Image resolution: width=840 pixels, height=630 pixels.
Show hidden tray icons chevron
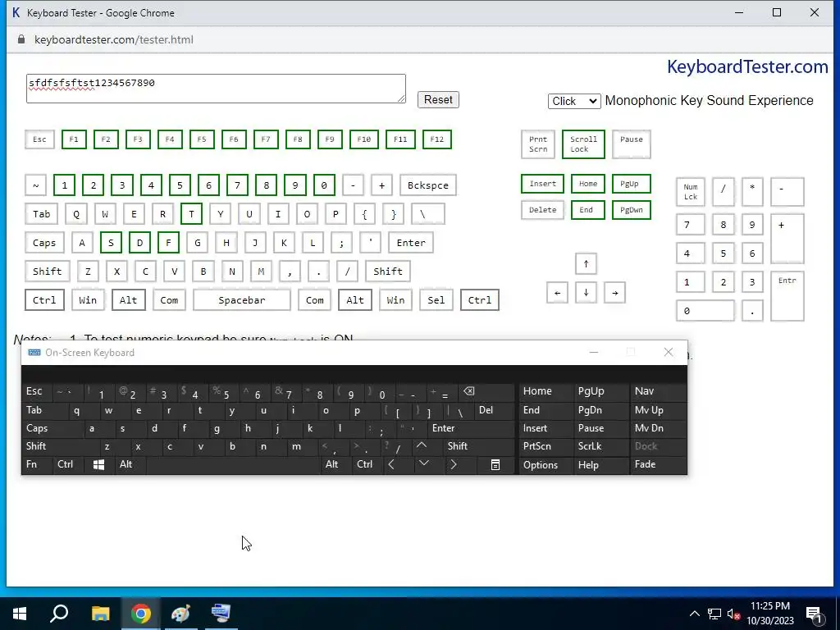694,614
